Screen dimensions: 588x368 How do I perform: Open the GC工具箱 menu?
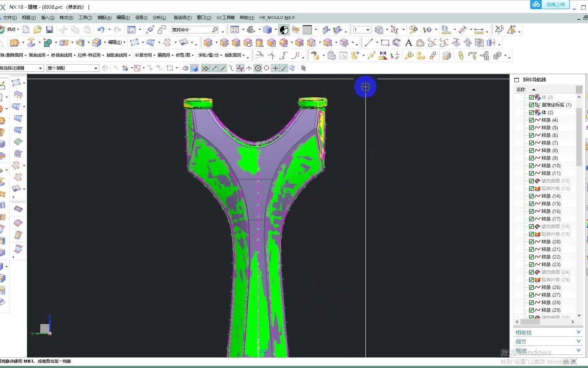226,17
